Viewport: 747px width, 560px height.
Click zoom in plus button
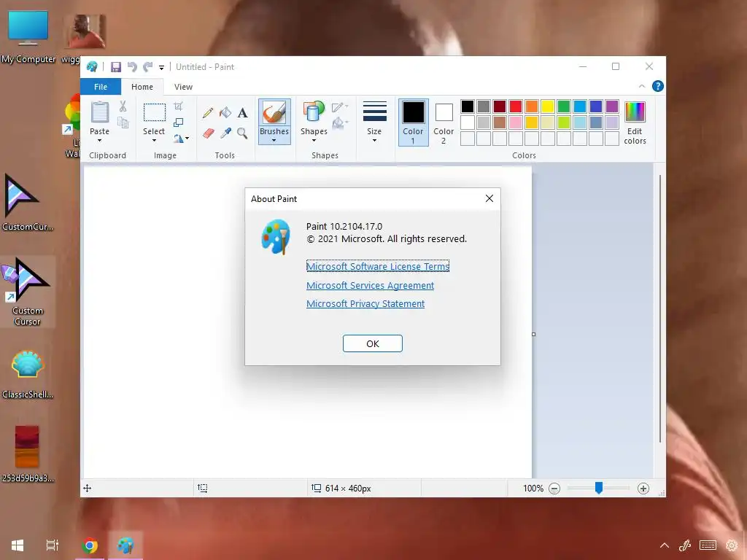(643, 488)
